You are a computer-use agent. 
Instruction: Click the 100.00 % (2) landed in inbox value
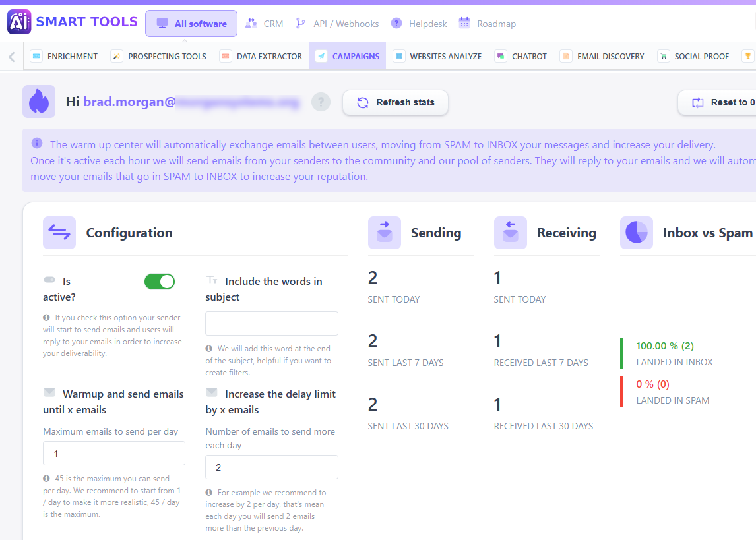click(665, 346)
